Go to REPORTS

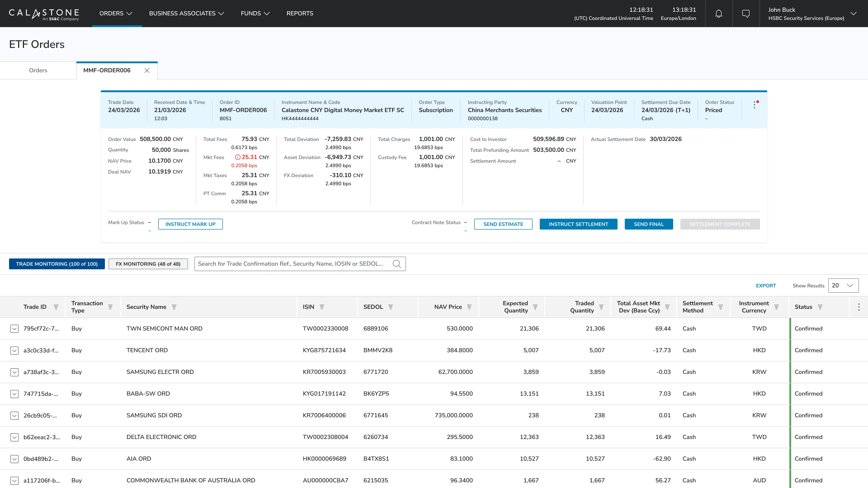[300, 14]
